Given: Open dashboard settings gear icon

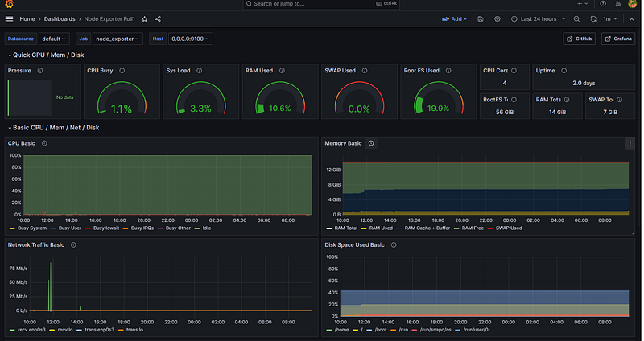Looking at the screenshot, I should click(497, 18).
